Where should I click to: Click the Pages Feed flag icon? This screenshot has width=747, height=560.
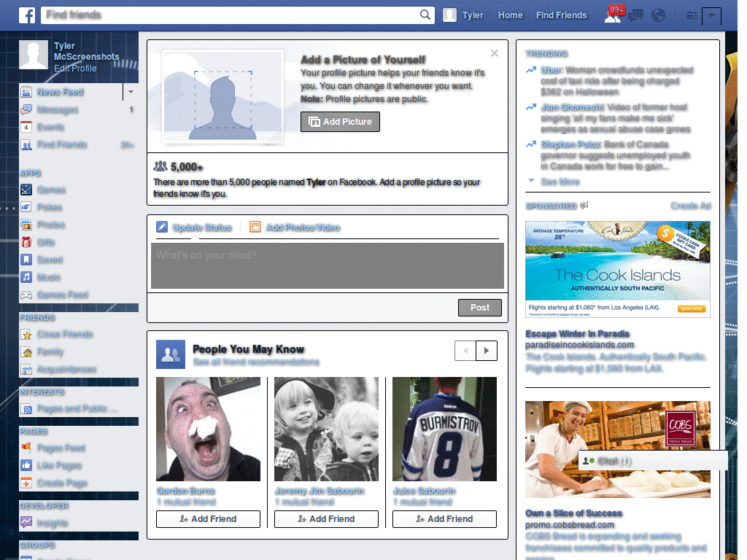[26, 448]
